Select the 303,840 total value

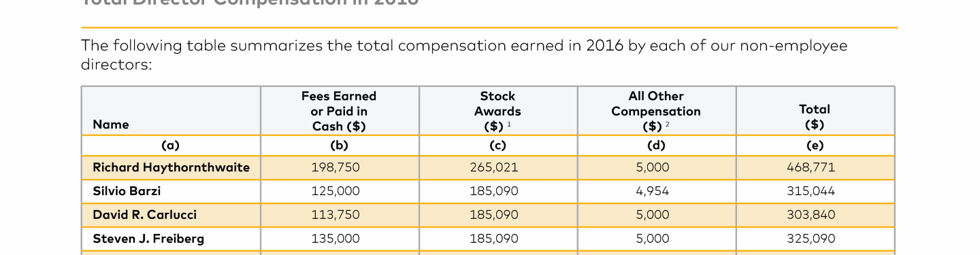[811, 215]
